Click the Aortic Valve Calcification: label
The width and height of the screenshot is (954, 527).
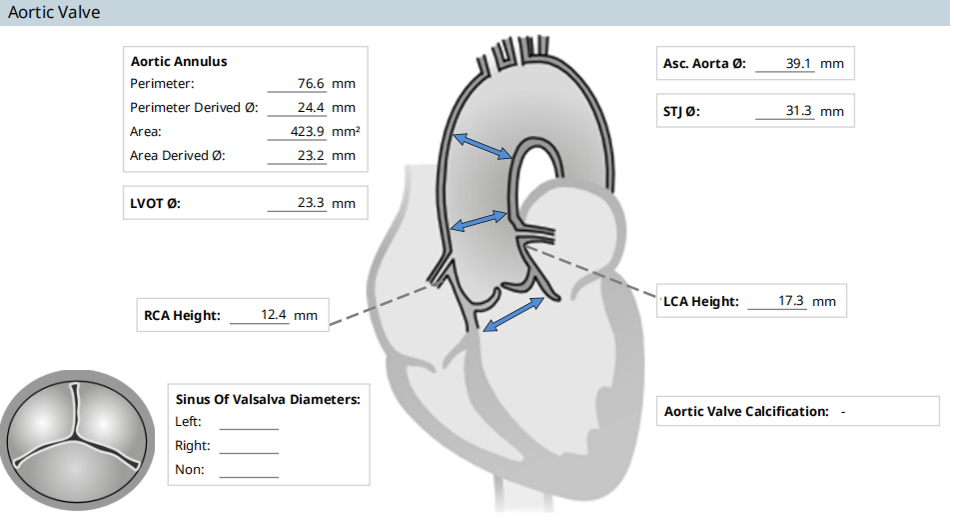(x=747, y=412)
